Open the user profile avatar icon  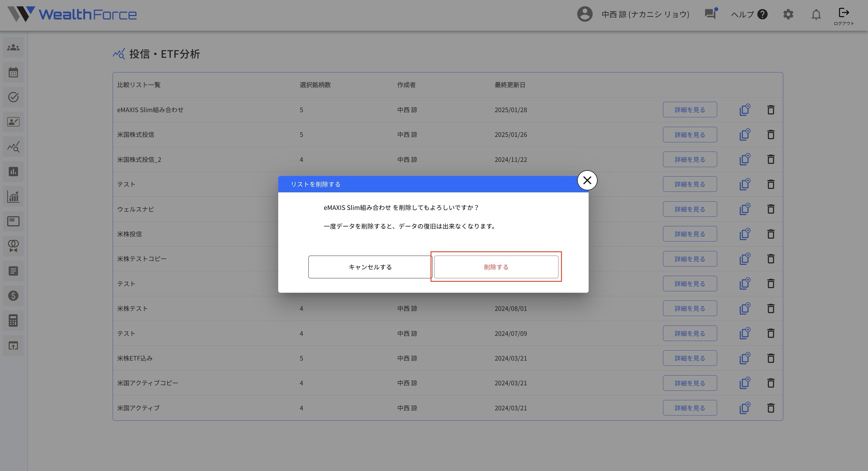point(585,14)
